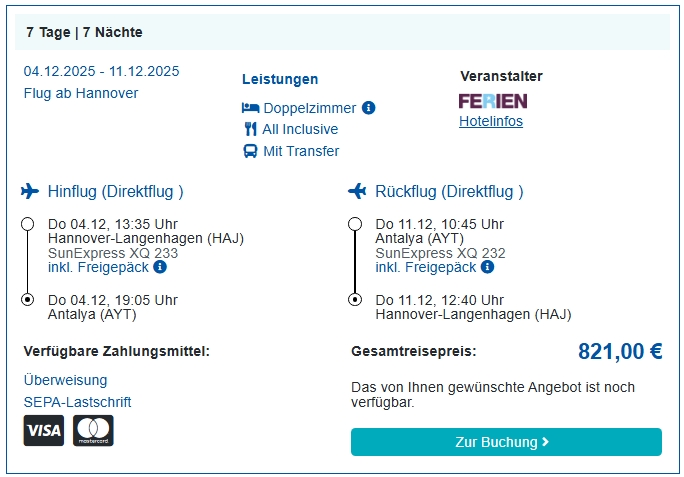This screenshot has height=477, width=684.
Task: Click the cutlery All Inclusive icon
Action: [250, 129]
